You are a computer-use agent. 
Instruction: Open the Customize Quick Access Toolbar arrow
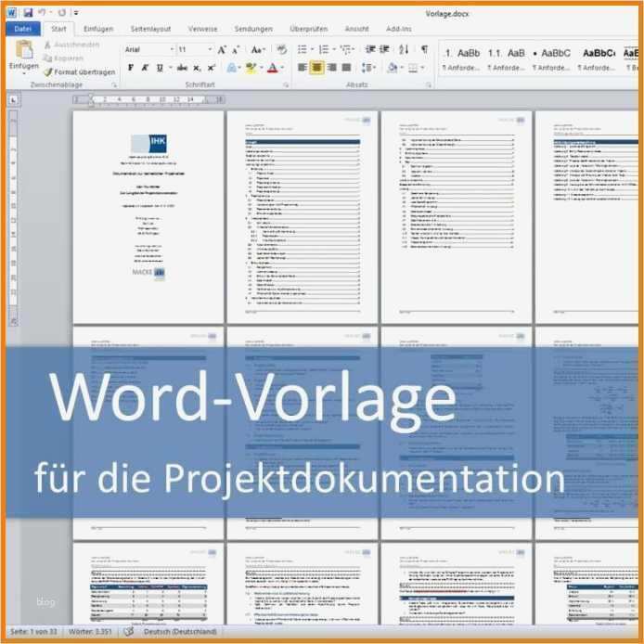point(75,13)
